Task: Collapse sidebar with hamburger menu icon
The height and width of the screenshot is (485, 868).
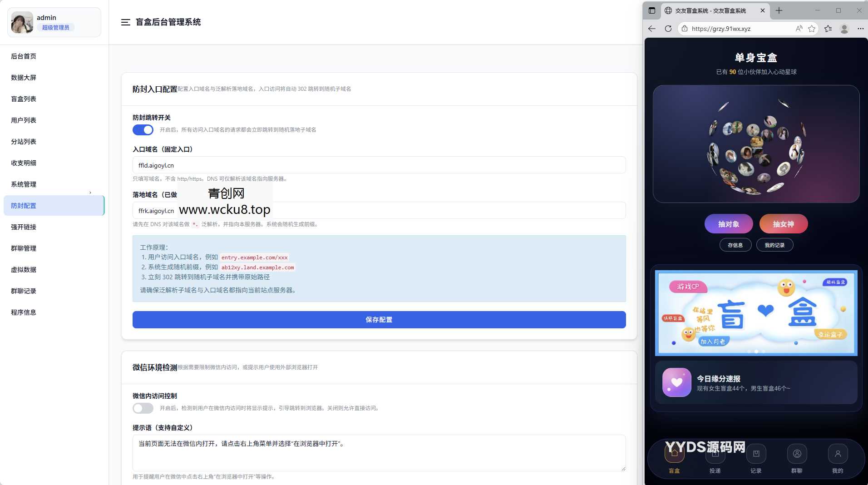Action: pyautogui.click(x=126, y=22)
